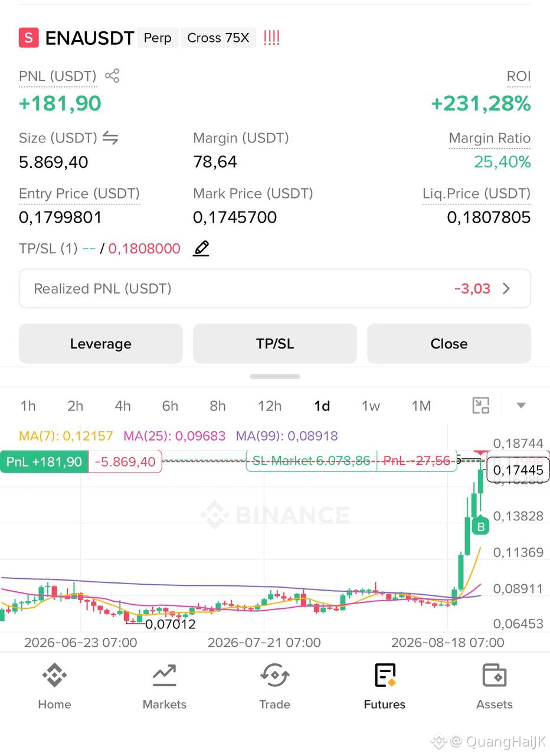Viewport: 550px width, 756px height.
Task: Tap the margin value 78,64
Action: (215, 162)
